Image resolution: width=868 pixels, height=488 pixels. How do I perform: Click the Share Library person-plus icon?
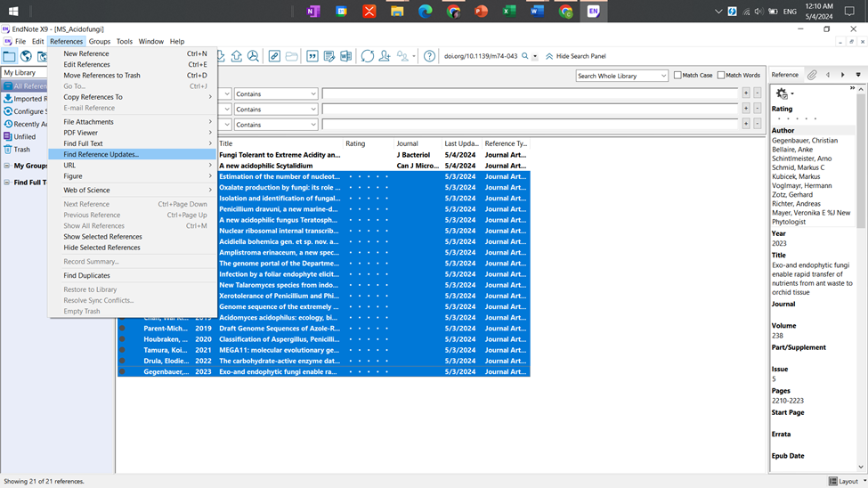(385, 56)
